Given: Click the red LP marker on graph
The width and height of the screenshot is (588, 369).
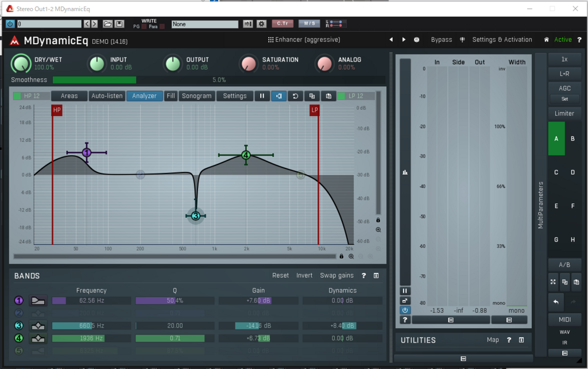Looking at the screenshot, I should coord(314,110).
